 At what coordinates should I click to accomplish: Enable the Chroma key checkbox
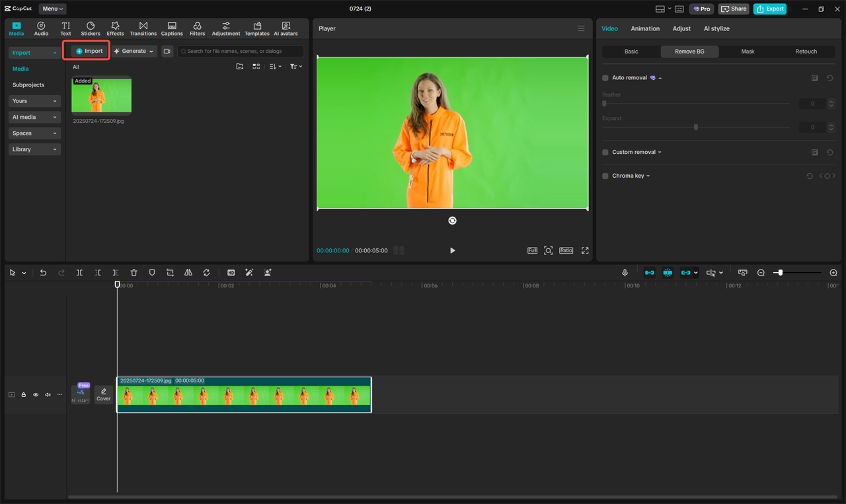tap(605, 176)
